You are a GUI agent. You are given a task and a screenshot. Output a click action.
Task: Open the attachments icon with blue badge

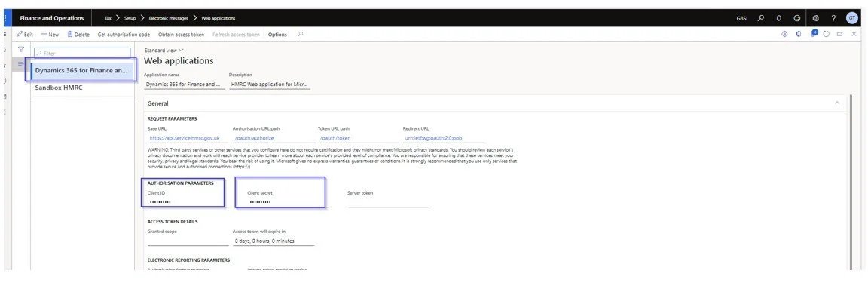[814, 34]
